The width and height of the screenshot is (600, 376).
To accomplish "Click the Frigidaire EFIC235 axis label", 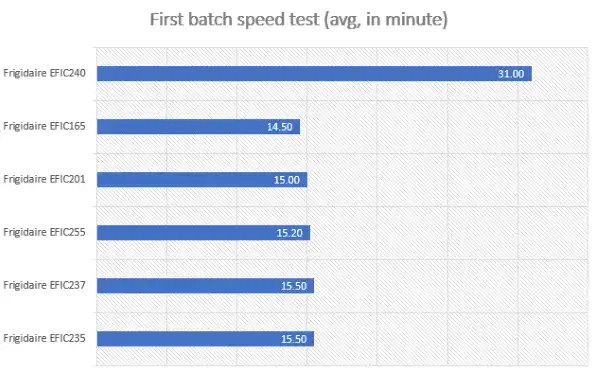I will (44, 338).
